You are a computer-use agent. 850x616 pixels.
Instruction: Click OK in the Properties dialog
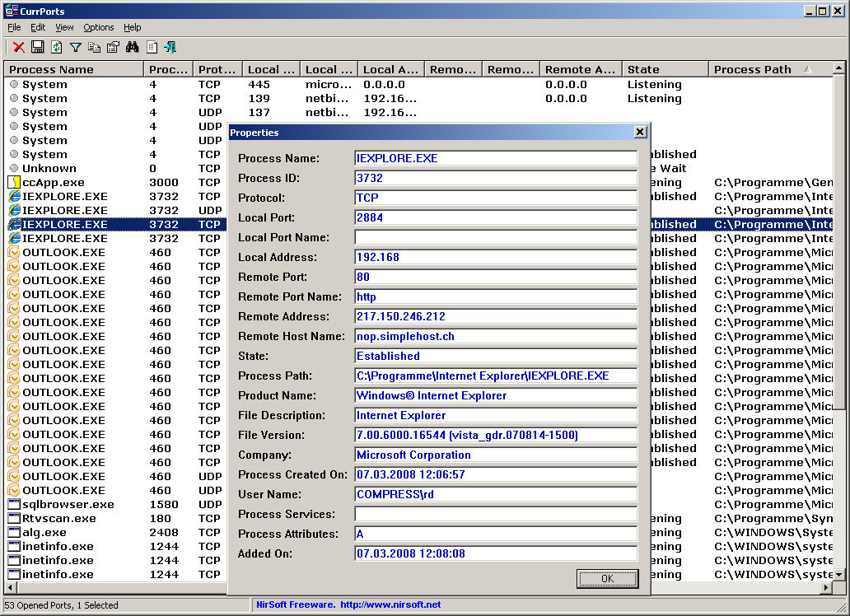[x=607, y=579]
